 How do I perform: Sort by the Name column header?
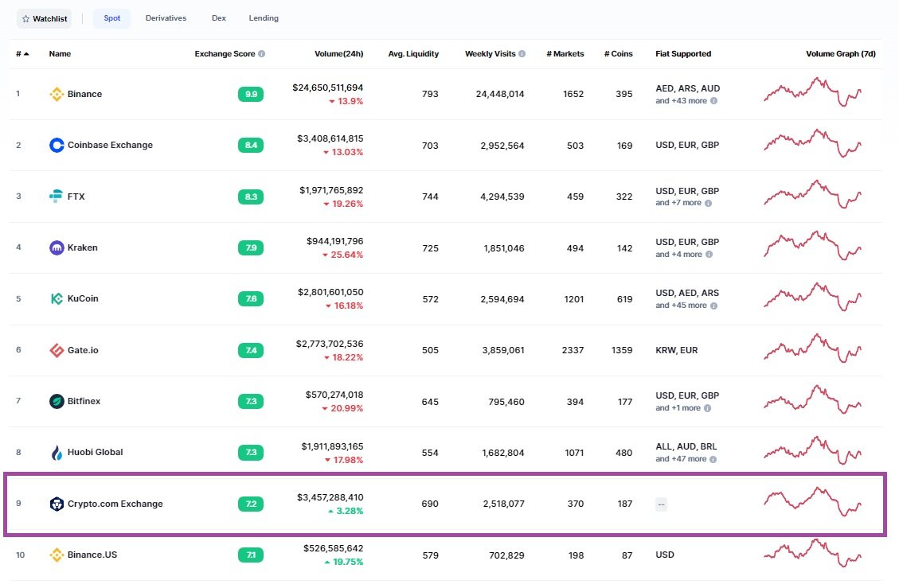60,54
